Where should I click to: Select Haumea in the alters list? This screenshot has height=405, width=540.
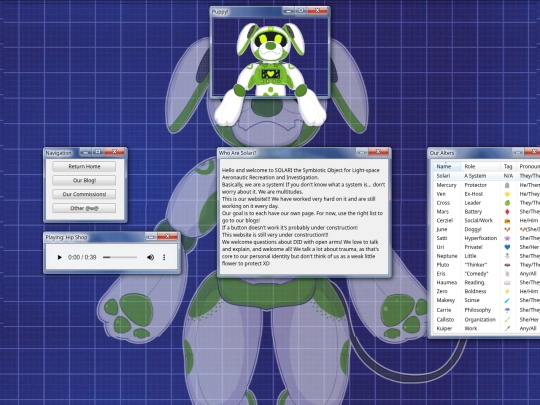tap(447, 283)
